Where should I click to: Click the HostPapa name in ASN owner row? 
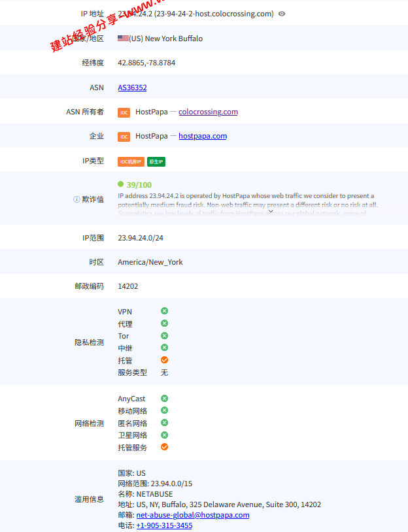coord(152,112)
